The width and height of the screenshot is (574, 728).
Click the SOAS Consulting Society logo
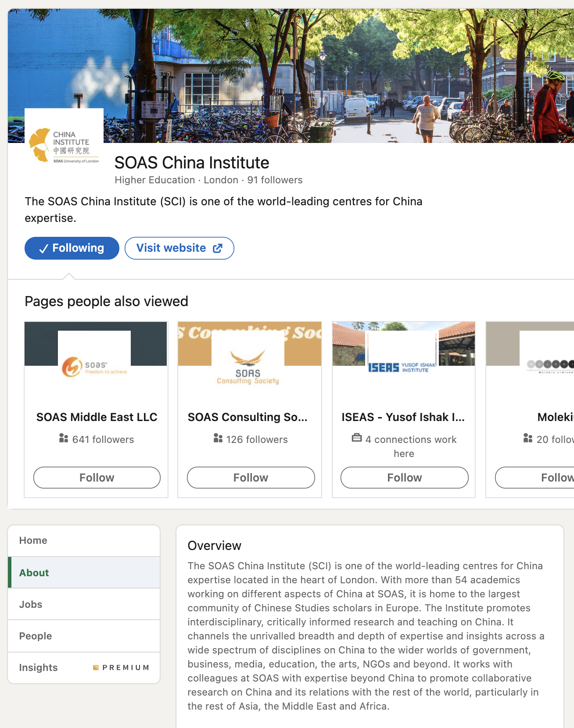click(x=248, y=367)
